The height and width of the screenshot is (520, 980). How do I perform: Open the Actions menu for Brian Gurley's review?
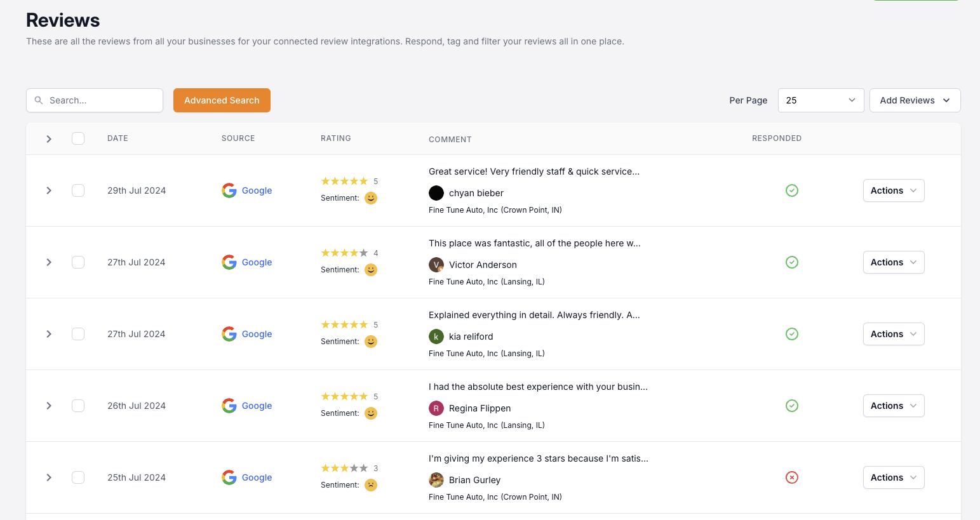[893, 477]
